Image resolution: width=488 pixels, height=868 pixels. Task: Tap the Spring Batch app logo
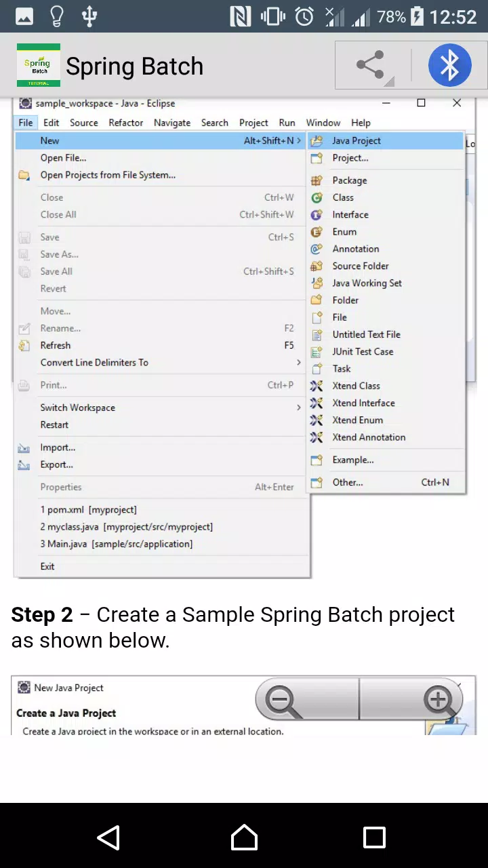tap(39, 65)
